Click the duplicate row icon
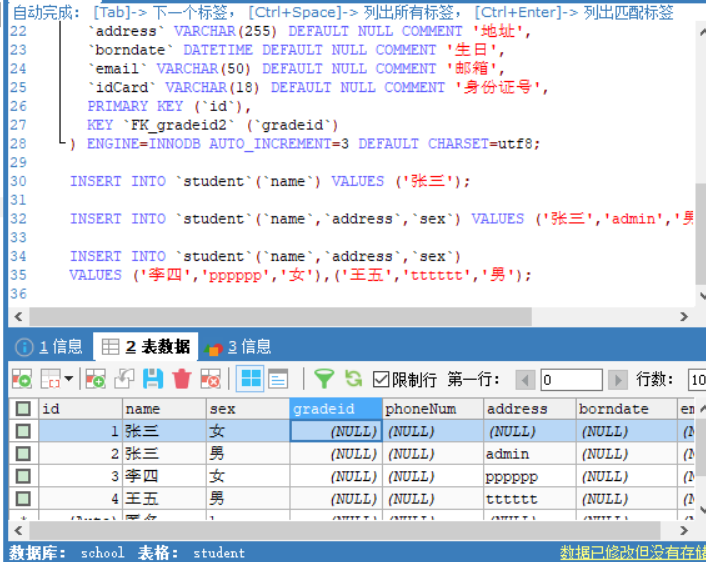The height and width of the screenshot is (562, 706). tap(124, 379)
